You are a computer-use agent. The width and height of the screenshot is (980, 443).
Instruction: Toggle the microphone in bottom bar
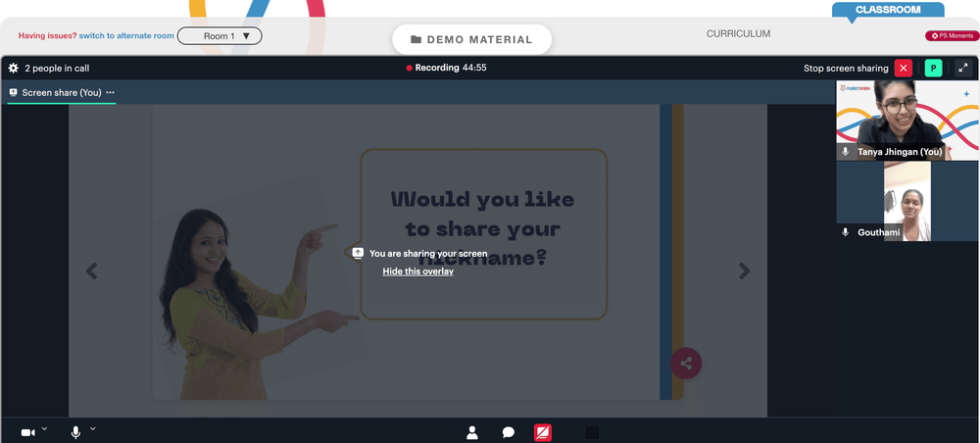coord(75,432)
